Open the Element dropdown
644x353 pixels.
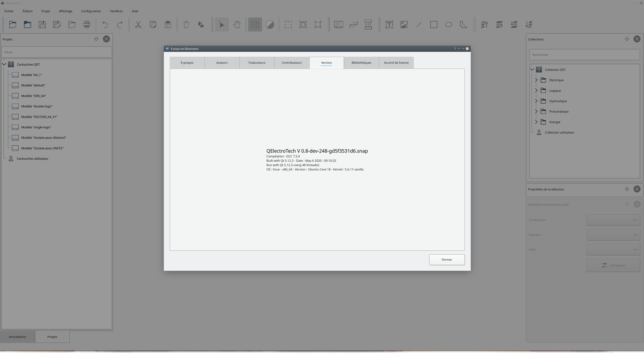click(x=613, y=235)
